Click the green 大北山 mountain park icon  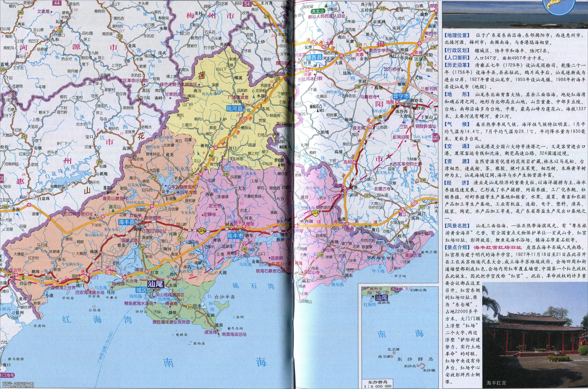[x=318, y=11]
